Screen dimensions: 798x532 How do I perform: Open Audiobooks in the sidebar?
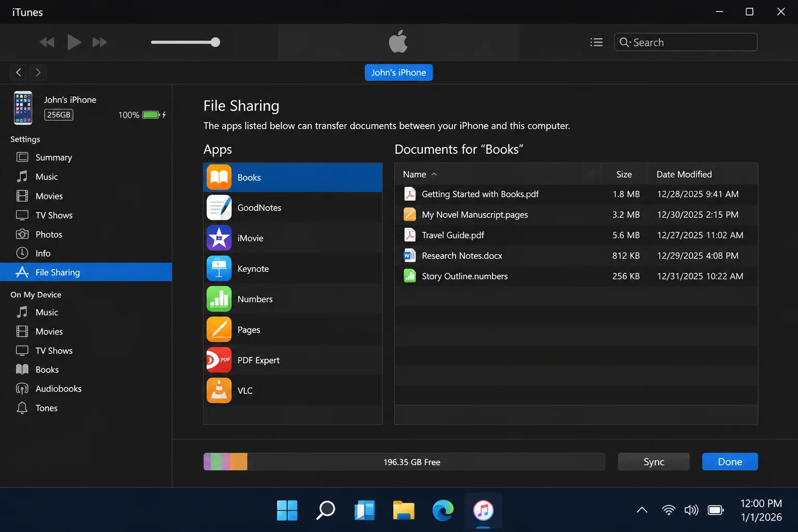(86, 389)
